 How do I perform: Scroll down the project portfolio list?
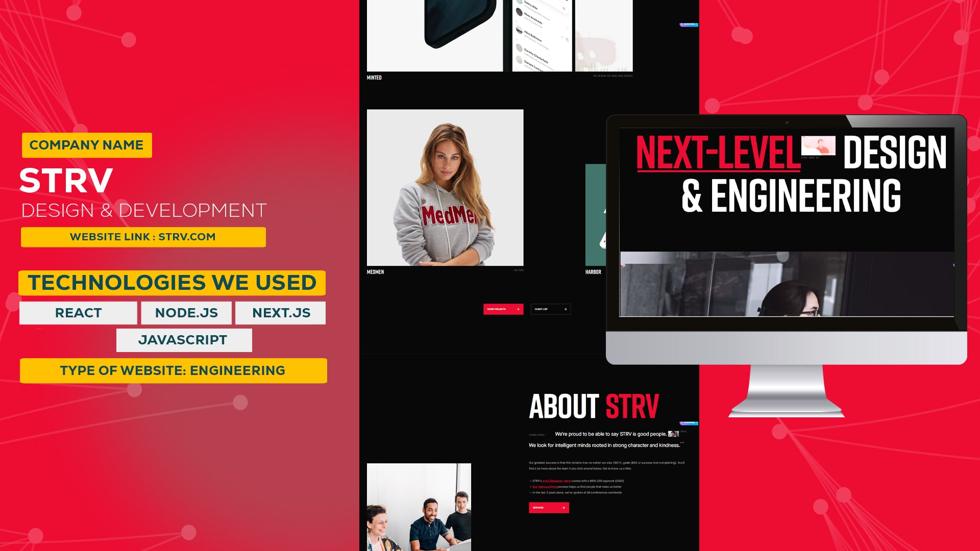503,309
